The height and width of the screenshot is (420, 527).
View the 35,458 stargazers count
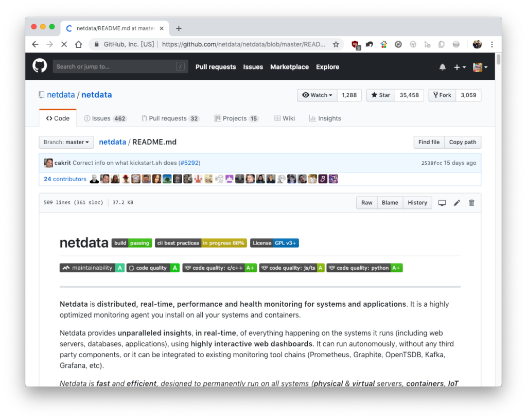tap(409, 95)
